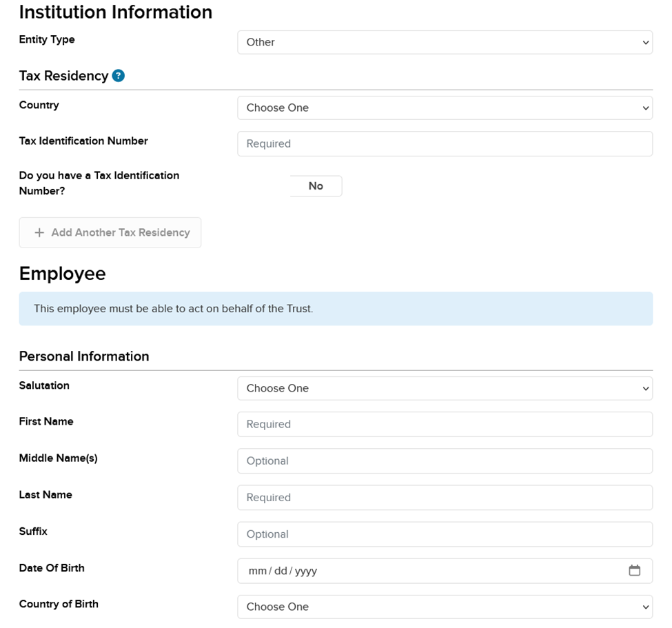Open the calendar picker for Date Of Birth
Viewport: 672px width, 628px height.
click(x=634, y=570)
